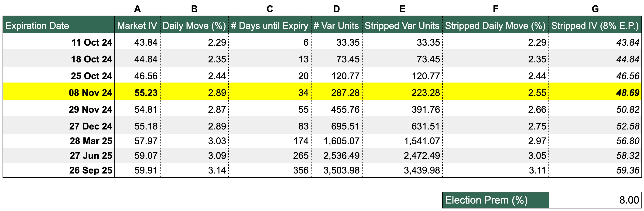
Task: Select the Market IV column header
Action: 137,25
